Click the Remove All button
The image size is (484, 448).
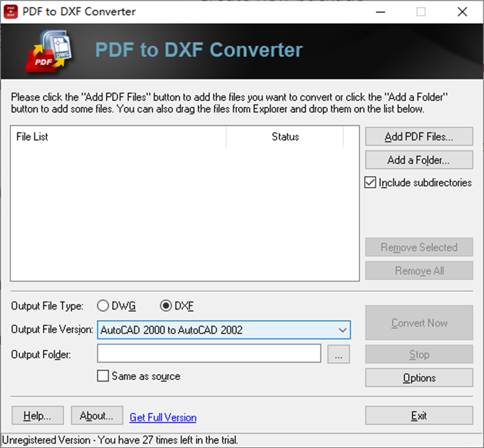pyautogui.click(x=419, y=271)
